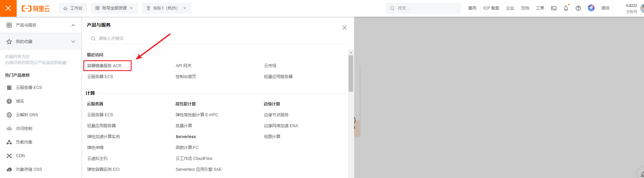The image size is (644, 178).
Task: Open 弹性加速计算实例
Action: pyautogui.click(x=104, y=137)
